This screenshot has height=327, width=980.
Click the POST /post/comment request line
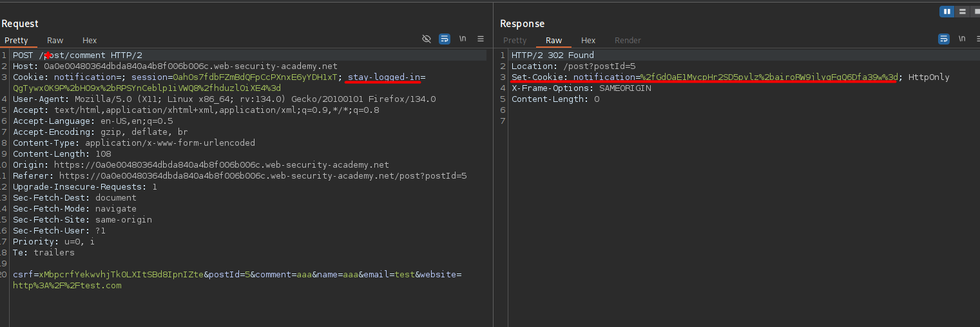point(77,55)
